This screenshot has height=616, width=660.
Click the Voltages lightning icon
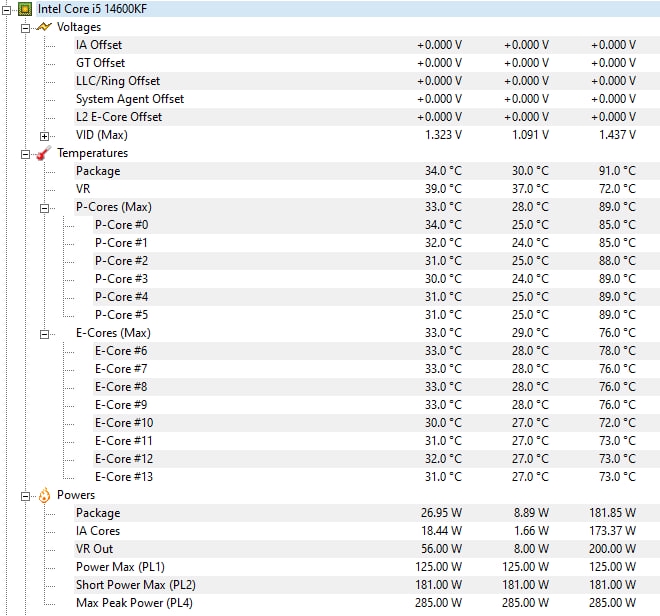coord(44,27)
